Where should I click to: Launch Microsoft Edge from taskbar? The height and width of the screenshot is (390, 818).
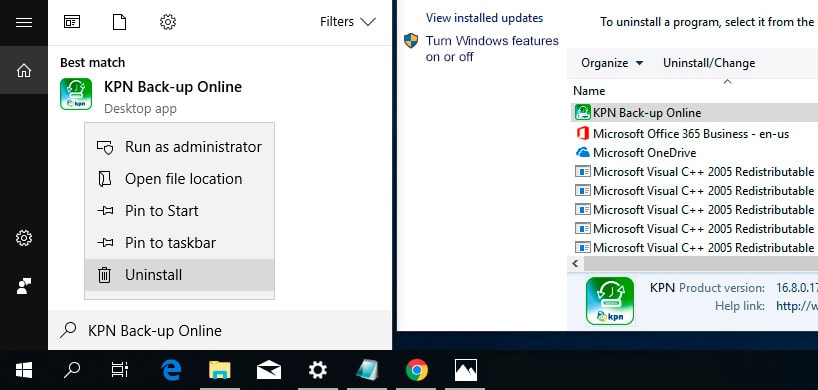click(171, 370)
